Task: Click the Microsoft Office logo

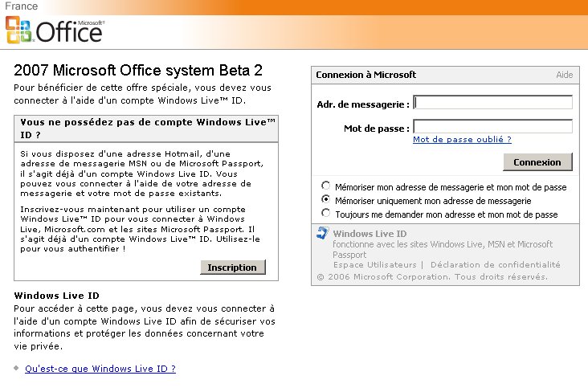Action: pyautogui.click(x=55, y=30)
